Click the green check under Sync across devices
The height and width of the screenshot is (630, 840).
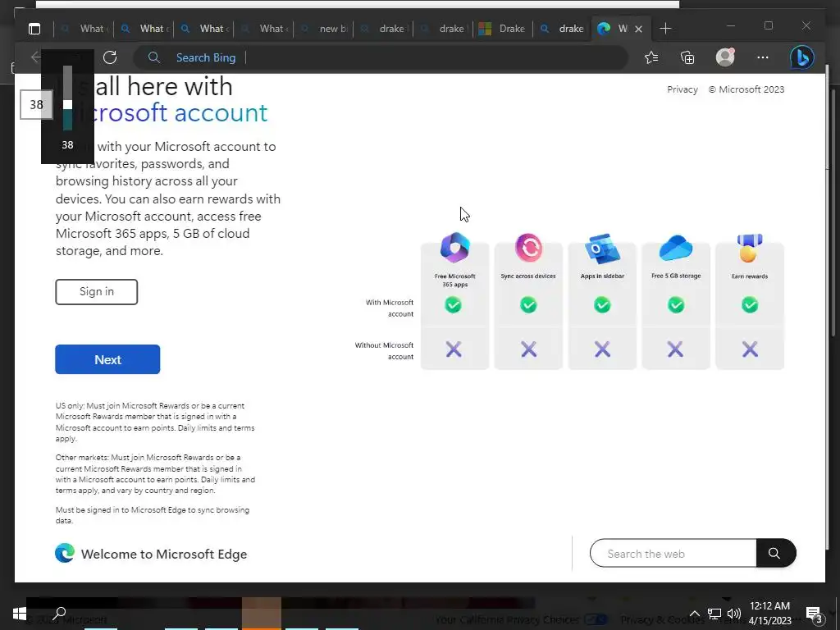tap(528, 305)
